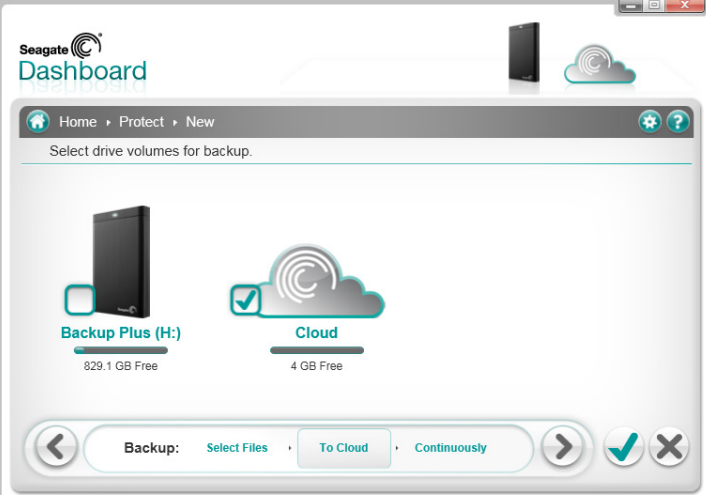Viewport: 706px width, 495px height.
Task: Click the Backup Plus drive image
Action: (x=122, y=261)
